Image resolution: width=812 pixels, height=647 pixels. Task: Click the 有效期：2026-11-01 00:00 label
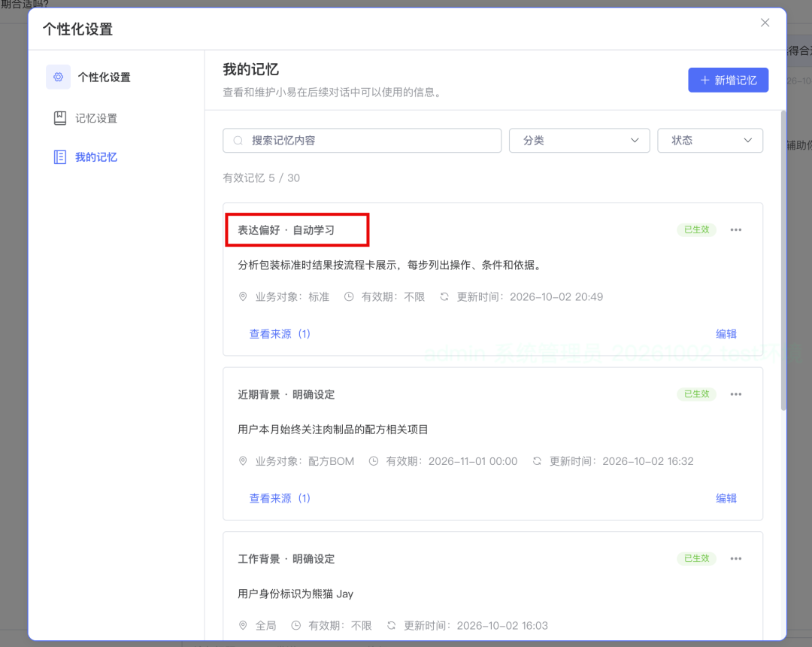(x=452, y=461)
